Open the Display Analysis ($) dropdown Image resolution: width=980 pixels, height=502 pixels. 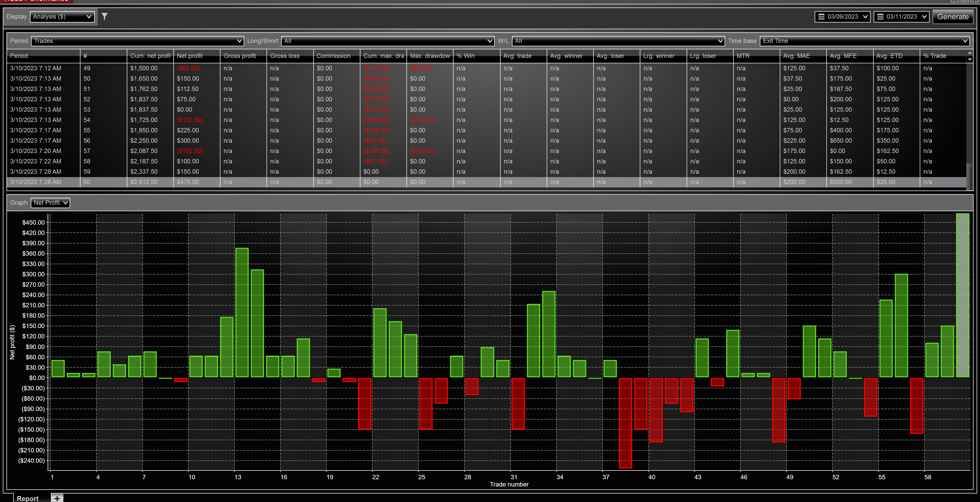tap(62, 17)
